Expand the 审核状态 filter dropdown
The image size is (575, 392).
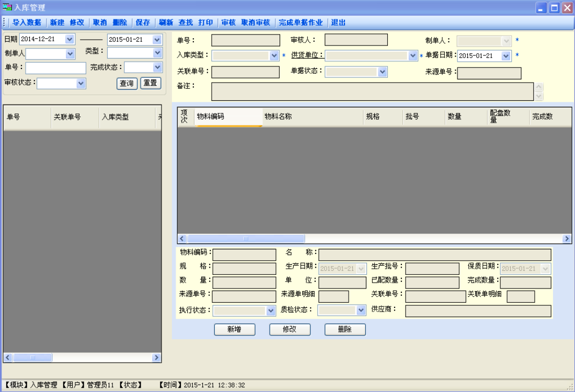(80, 83)
